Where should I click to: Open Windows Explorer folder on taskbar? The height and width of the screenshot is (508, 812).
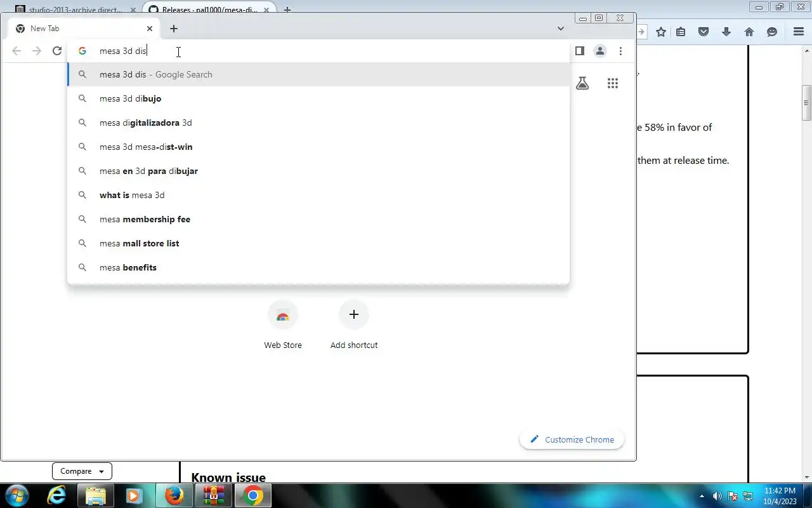pyautogui.click(x=96, y=495)
